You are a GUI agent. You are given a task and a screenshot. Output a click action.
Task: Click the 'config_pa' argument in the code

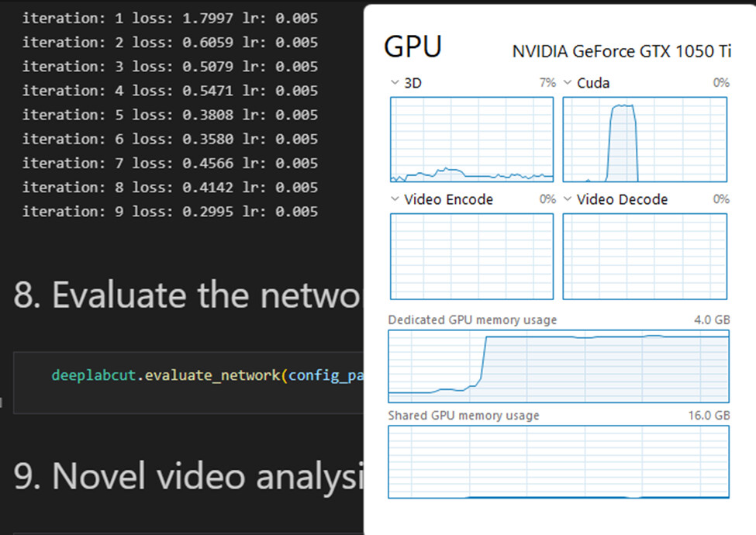[326, 375]
